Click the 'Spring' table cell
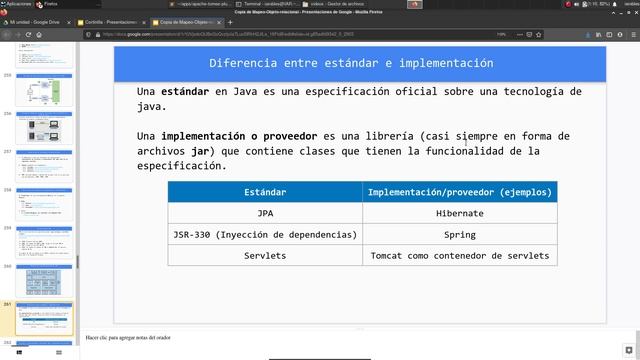 click(x=460, y=234)
